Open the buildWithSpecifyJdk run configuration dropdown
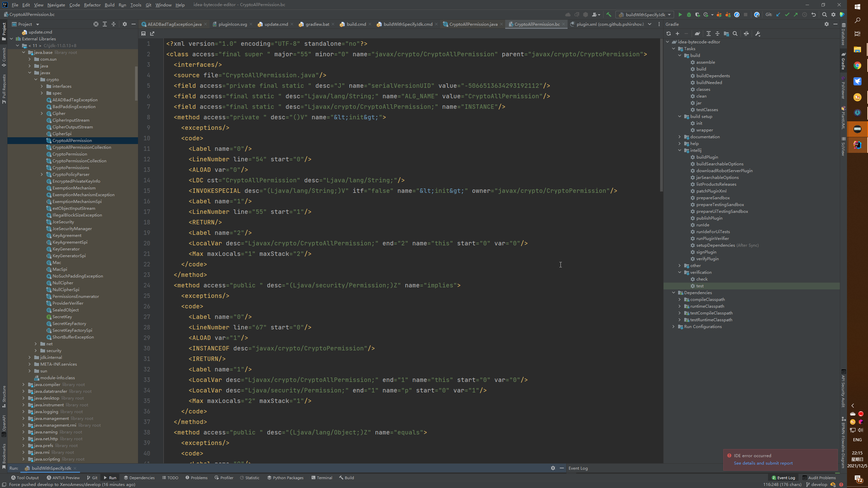The image size is (868, 488). [x=646, y=15]
